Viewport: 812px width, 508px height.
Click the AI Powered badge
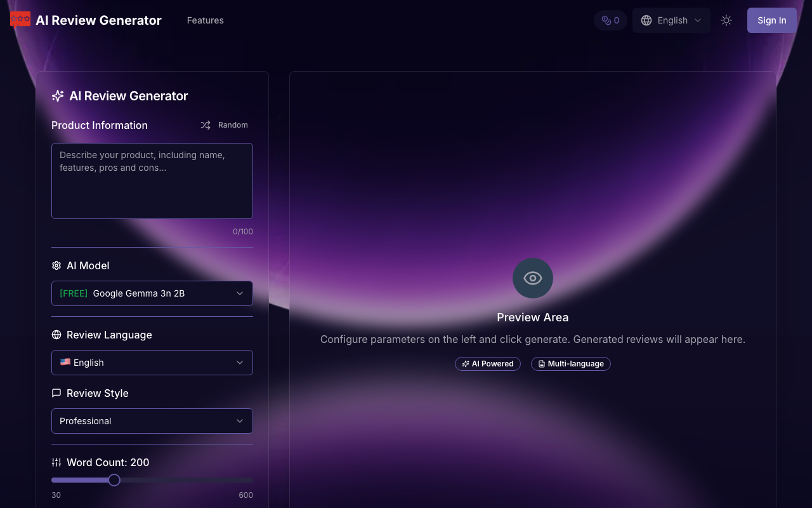pos(488,364)
